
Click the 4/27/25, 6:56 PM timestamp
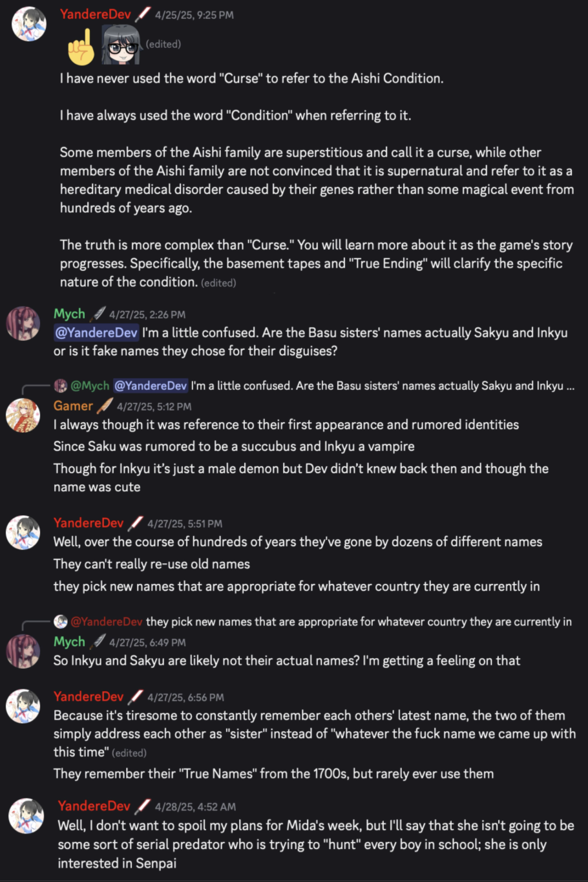coord(185,698)
